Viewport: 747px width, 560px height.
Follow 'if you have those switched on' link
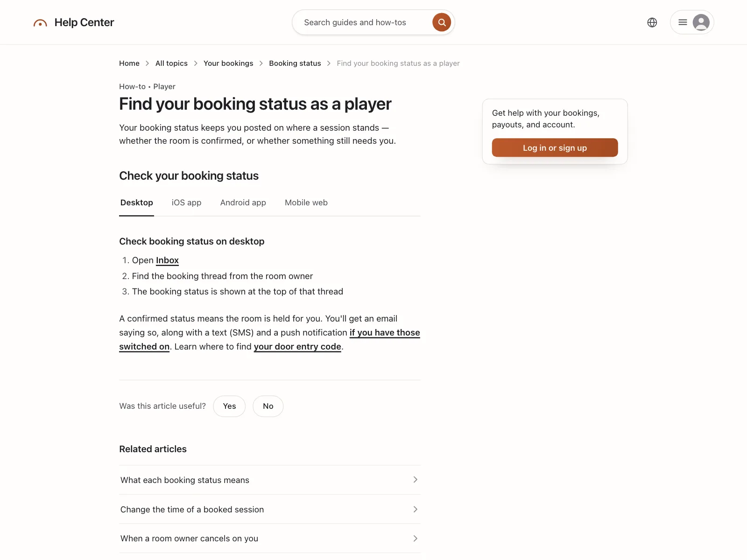(x=385, y=333)
